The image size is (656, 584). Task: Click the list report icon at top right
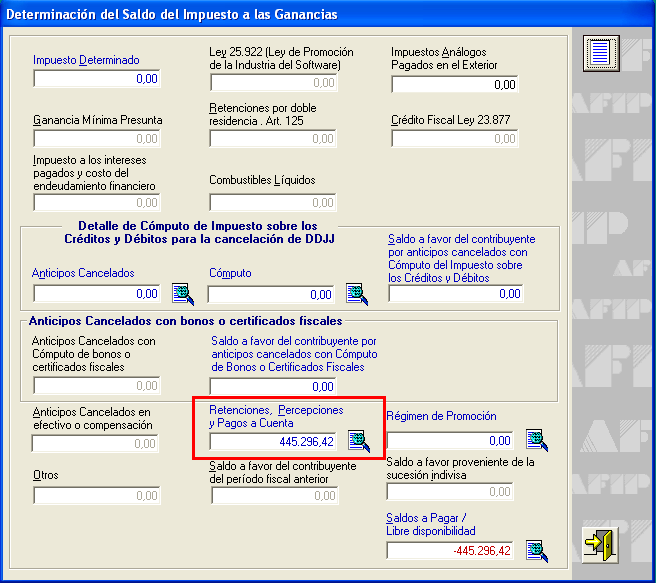click(602, 53)
